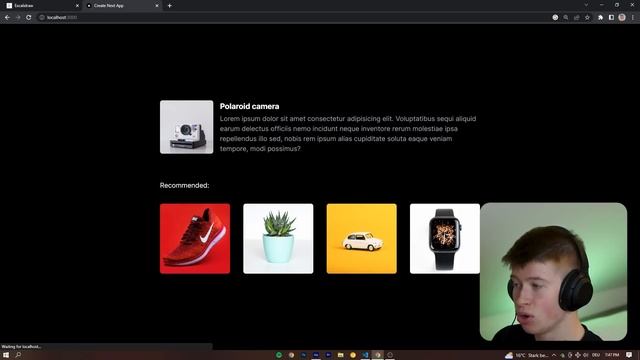Open File Explorer from the taskbar

pos(340,355)
